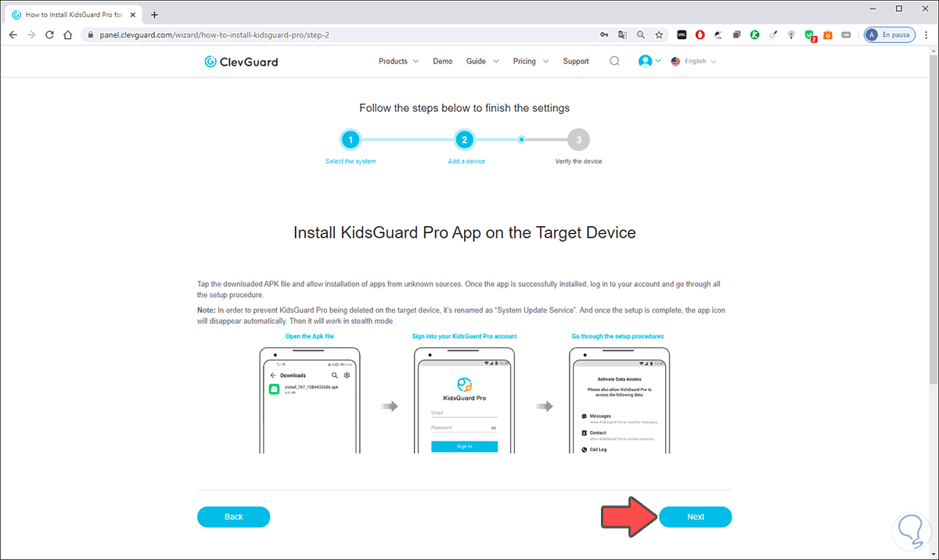Click the Add a device label
Screen dimensions: 939x560
[x=466, y=161]
